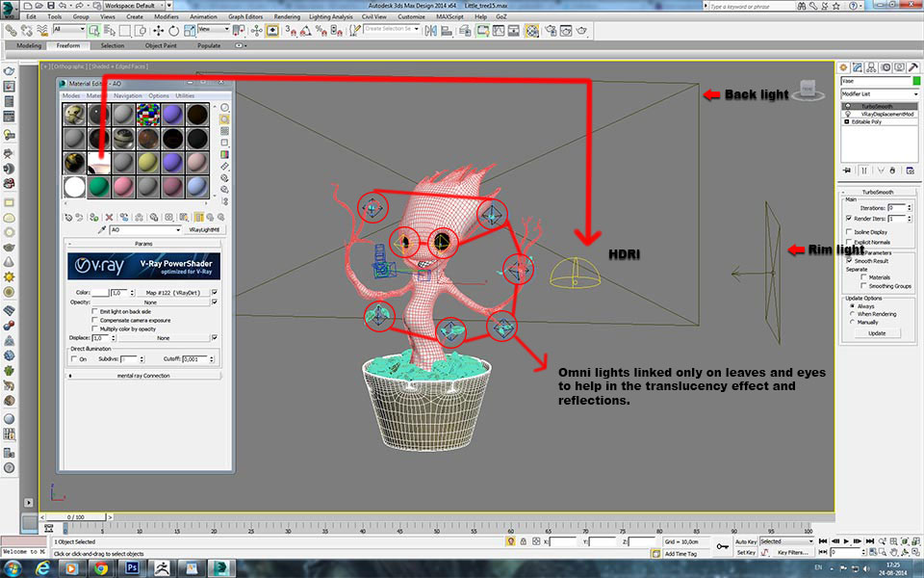Click the VRayLightMtl type button
Screen dimensions: 924x578
pos(204,229)
